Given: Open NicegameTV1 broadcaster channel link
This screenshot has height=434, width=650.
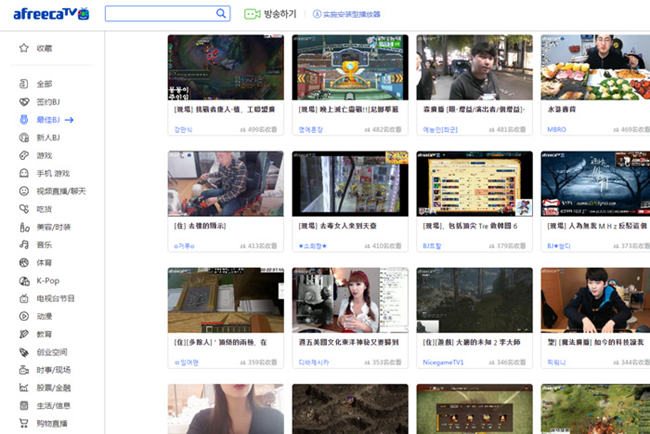Looking at the screenshot, I should click(x=443, y=362).
